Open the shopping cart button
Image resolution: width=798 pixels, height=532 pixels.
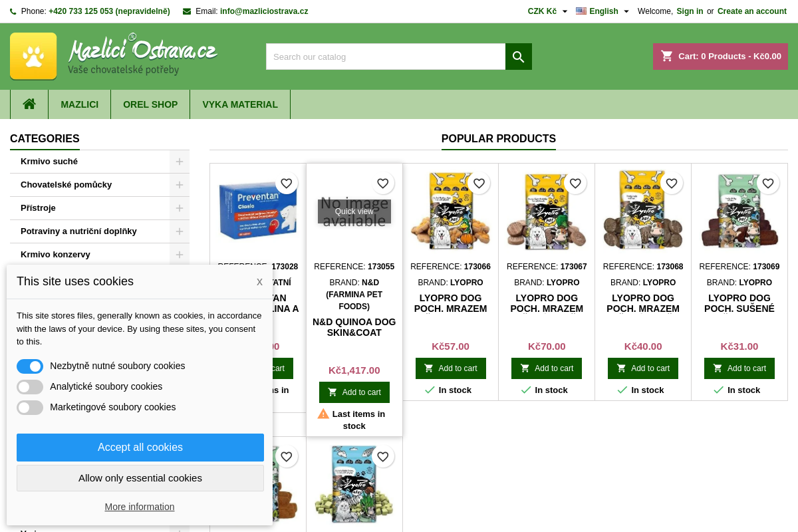720,57
